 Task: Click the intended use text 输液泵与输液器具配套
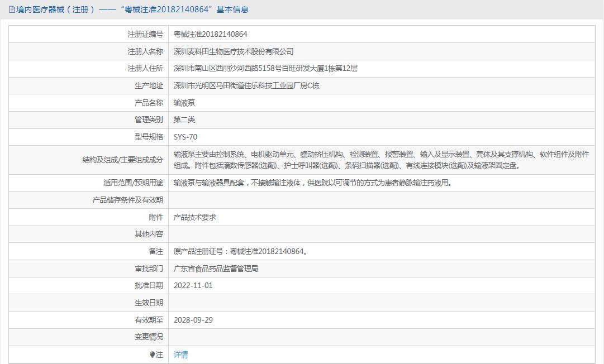coord(313,183)
